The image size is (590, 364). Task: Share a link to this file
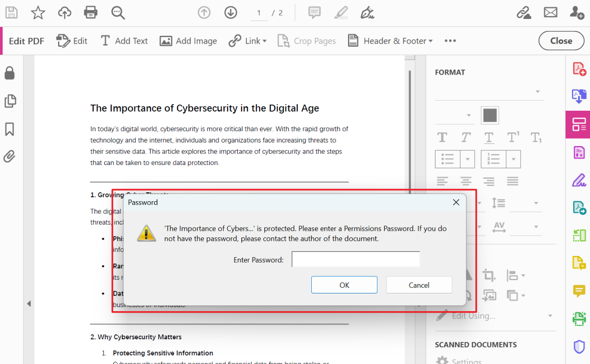[524, 13]
